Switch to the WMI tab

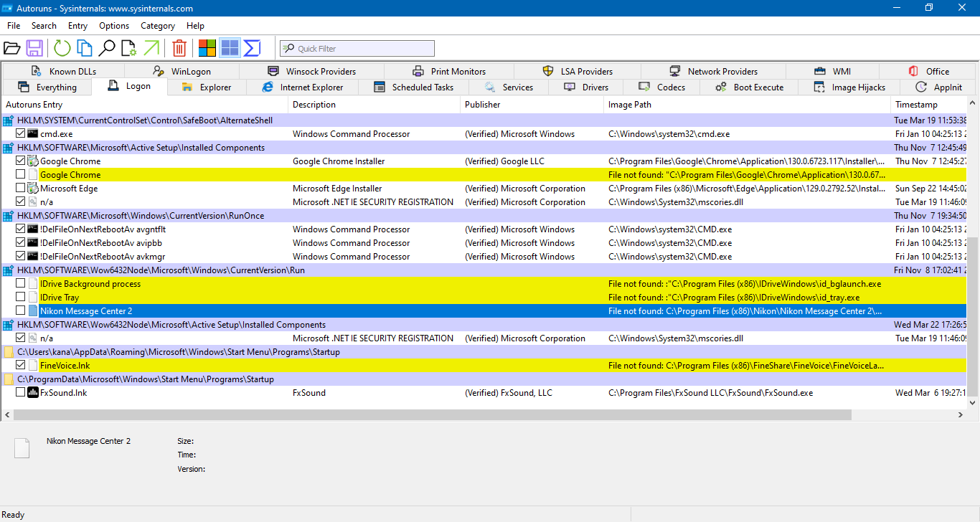pos(832,71)
